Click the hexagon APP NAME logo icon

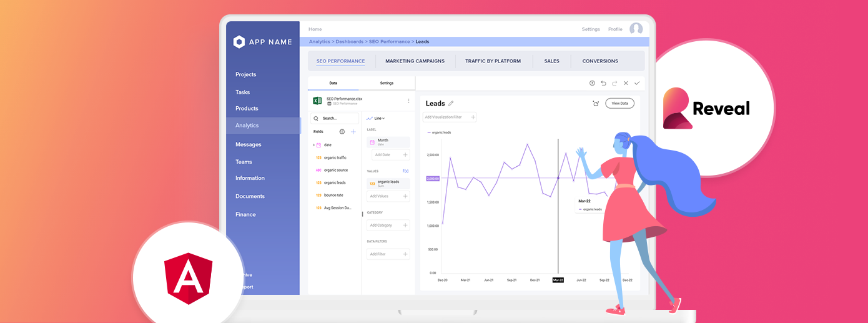[239, 42]
